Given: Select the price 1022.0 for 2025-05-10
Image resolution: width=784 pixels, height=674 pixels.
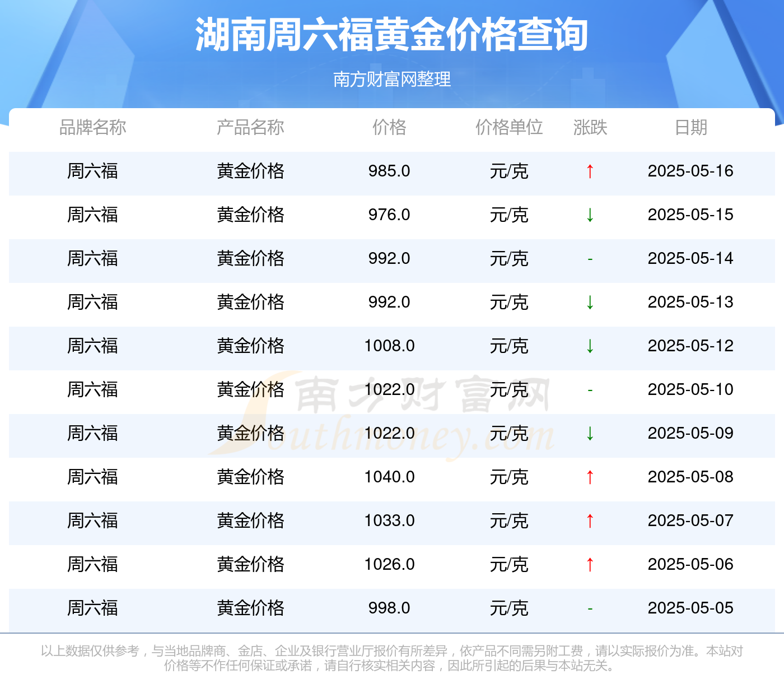Looking at the screenshot, I should (x=389, y=389).
